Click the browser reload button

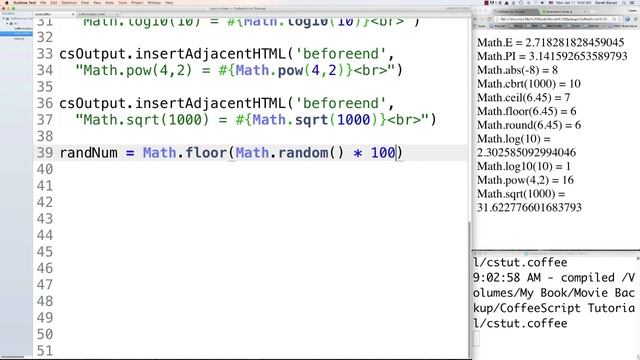tap(489, 19)
